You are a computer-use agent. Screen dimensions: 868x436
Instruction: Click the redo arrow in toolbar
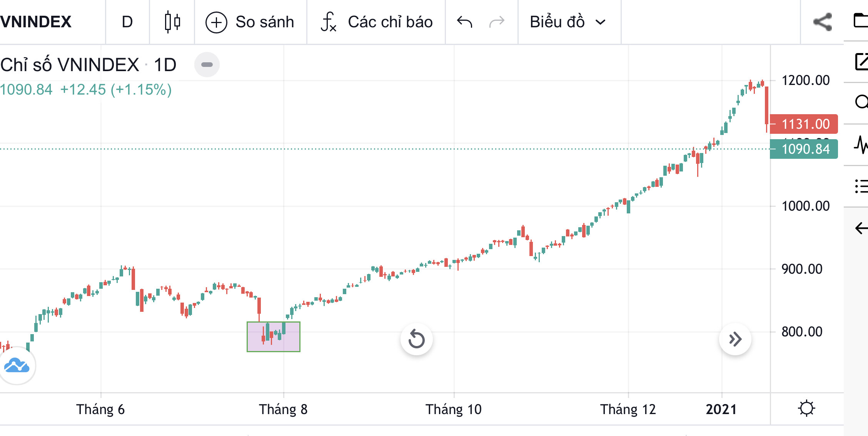[497, 22]
